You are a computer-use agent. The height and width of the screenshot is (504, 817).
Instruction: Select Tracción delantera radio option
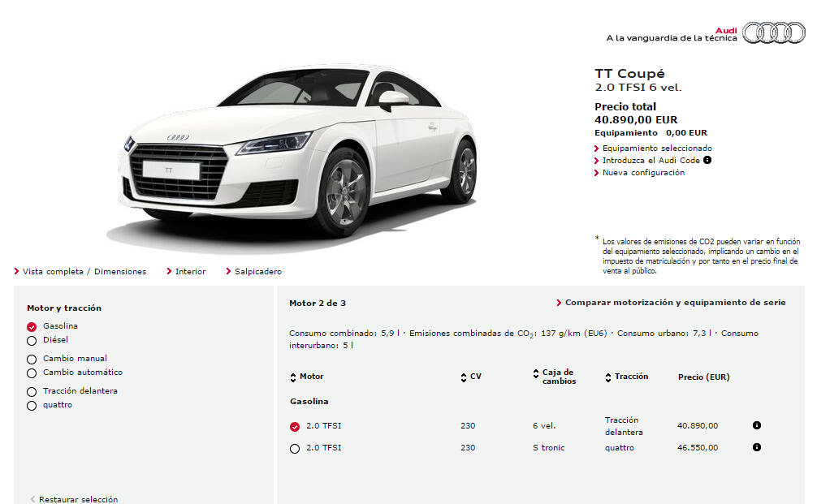coord(32,391)
